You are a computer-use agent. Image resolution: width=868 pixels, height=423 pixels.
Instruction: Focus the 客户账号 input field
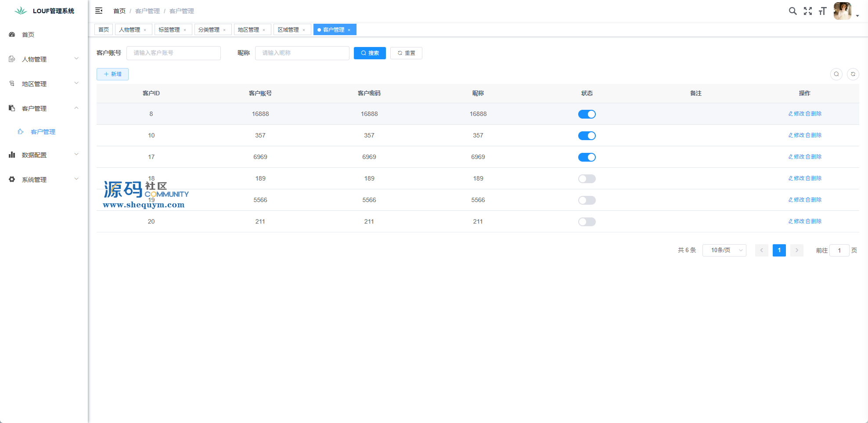tap(173, 53)
